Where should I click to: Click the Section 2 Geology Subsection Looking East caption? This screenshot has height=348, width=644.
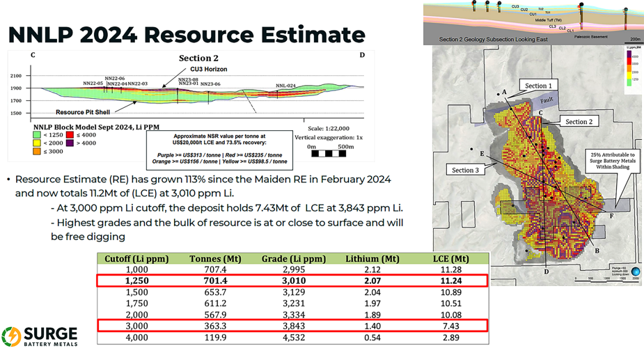coord(493,40)
